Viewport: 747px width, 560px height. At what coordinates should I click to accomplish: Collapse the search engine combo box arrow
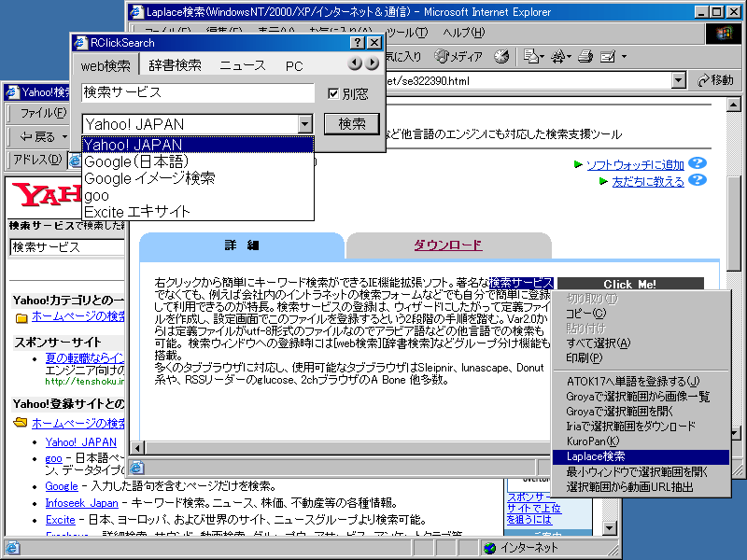pyautogui.click(x=305, y=124)
